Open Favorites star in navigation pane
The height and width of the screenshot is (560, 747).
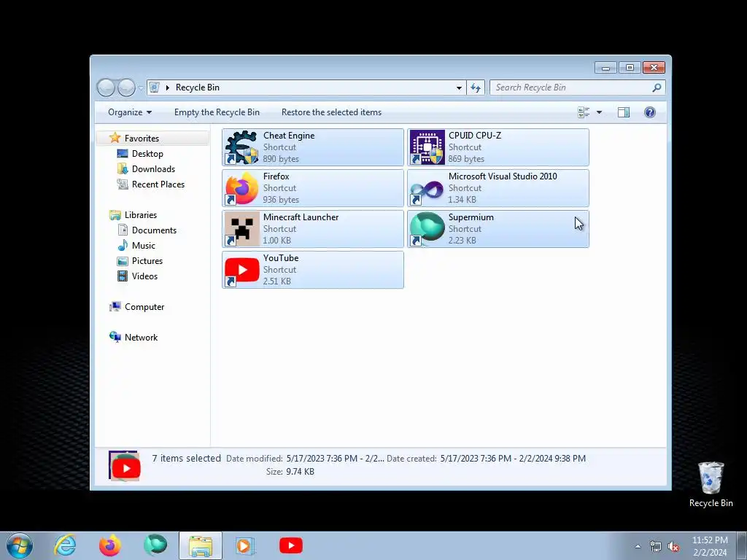click(x=115, y=138)
